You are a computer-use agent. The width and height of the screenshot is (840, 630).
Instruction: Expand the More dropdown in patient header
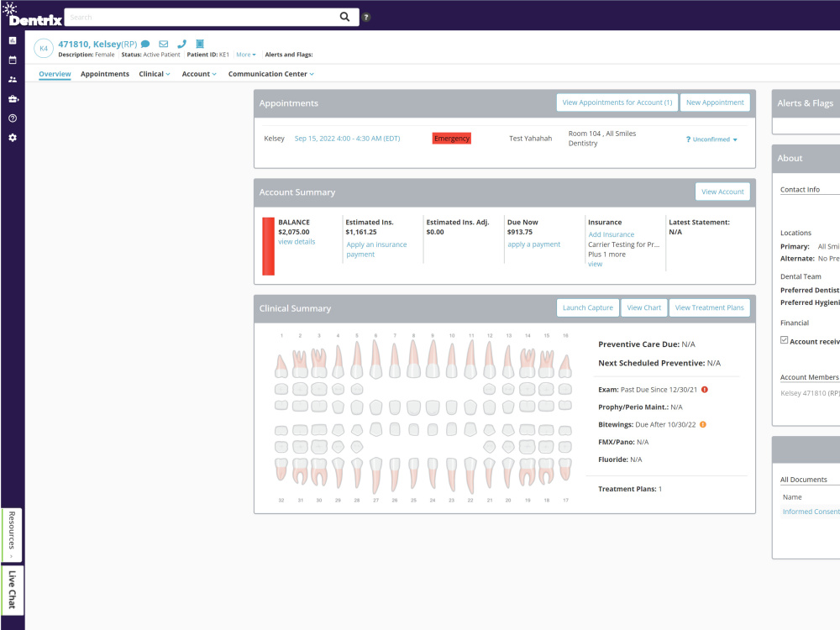246,55
